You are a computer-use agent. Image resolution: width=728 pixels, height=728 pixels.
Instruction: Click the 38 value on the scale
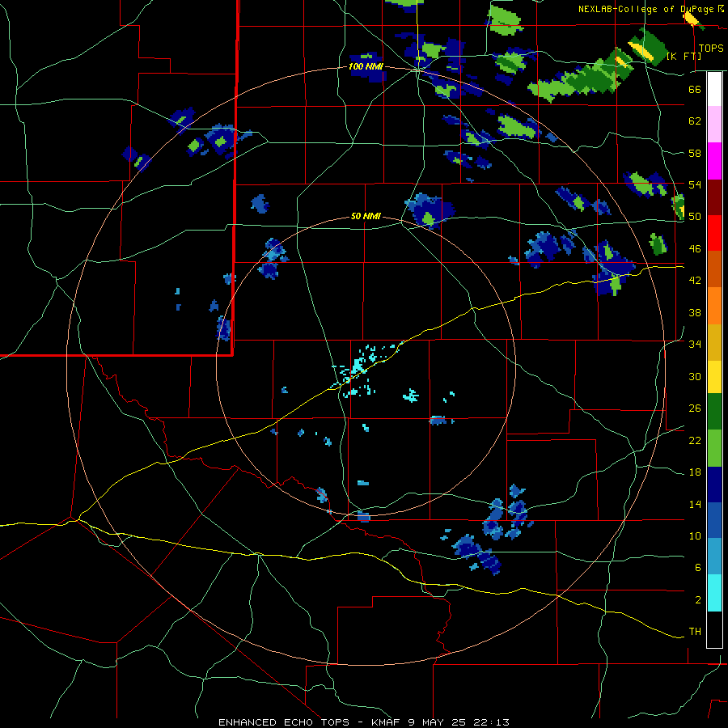tap(695, 312)
